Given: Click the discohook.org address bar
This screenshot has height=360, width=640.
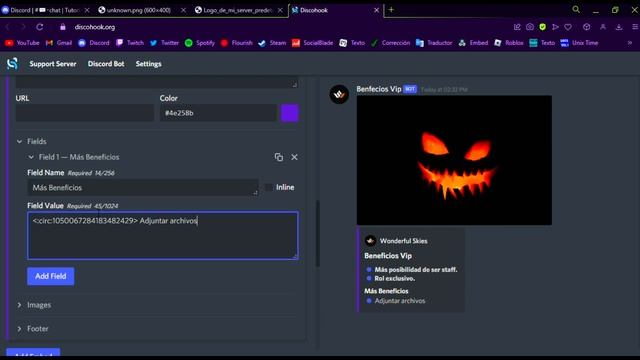Looking at the screenshot, I should [95, 27].
